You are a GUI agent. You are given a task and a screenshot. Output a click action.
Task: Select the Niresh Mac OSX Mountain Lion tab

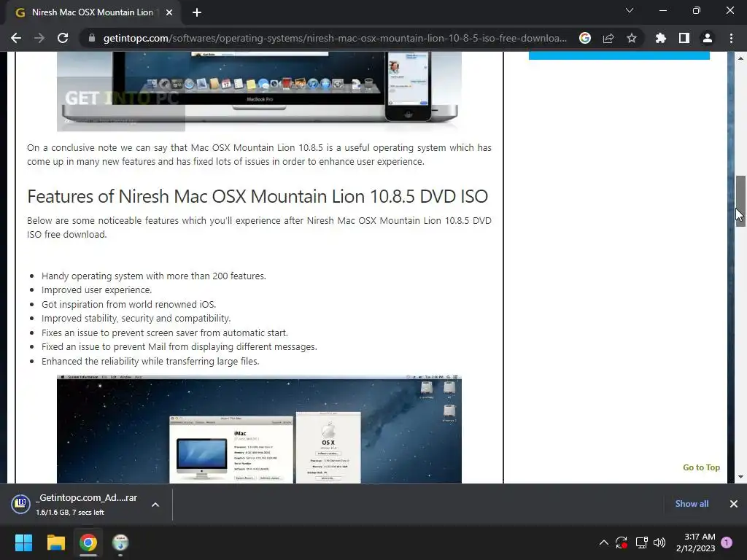coord(93,12)
